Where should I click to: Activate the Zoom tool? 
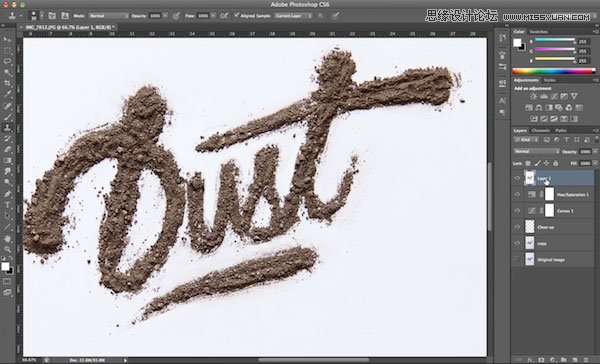[7, 250]
